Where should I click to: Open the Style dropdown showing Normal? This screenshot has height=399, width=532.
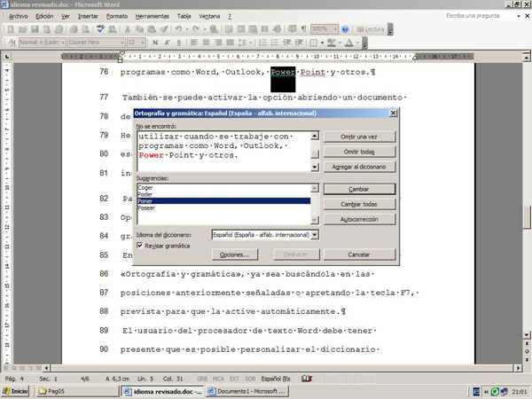(63, 43)
